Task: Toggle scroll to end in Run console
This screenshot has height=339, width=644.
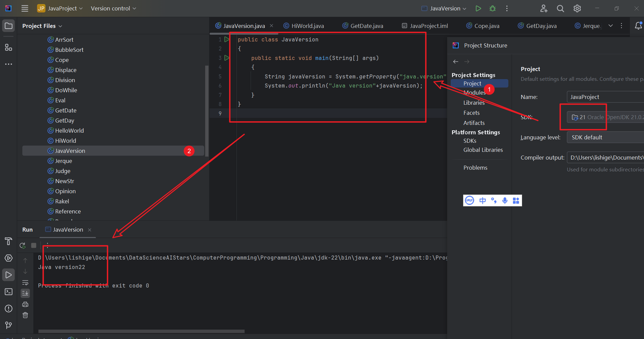Action: (25, 293)
